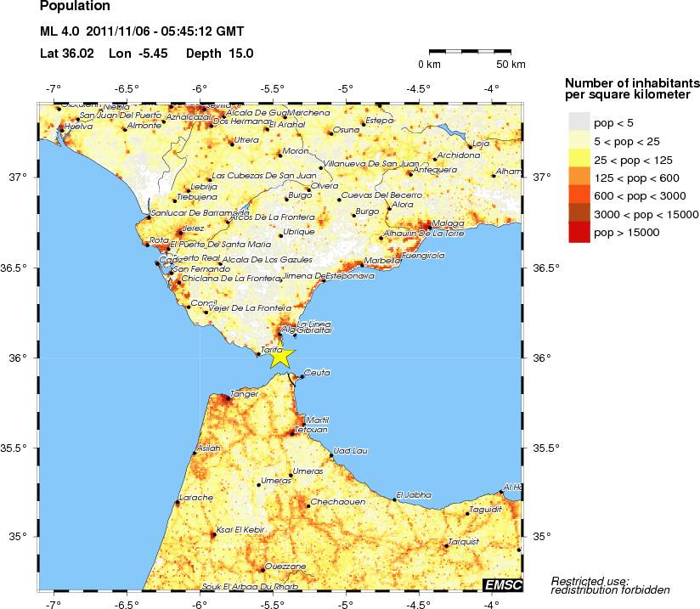700x609 pixels.
Task: Click the 50 km scale bar
Action: [469, 52]
